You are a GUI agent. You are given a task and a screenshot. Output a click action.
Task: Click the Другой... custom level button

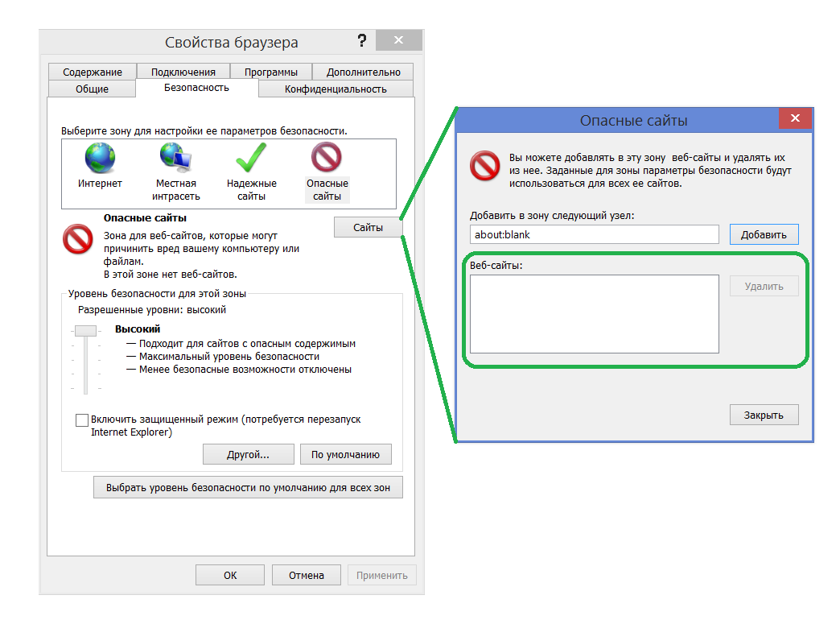coord(248,454)
